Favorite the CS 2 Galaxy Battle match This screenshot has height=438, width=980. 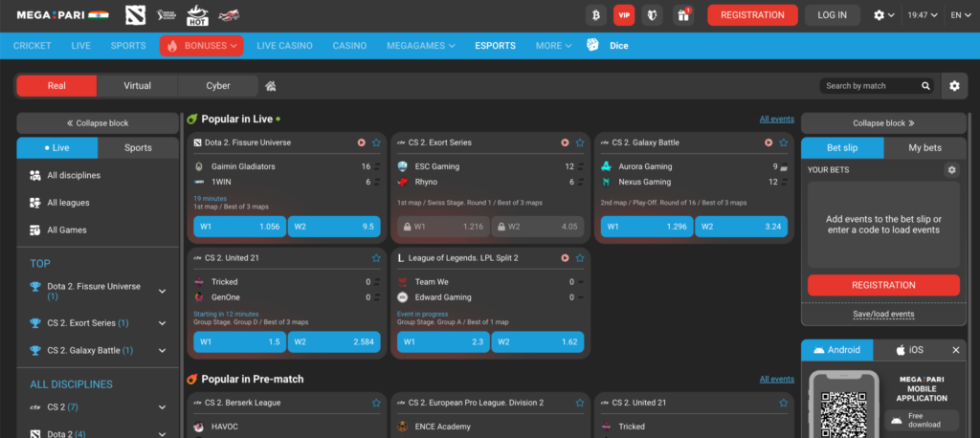[x=784, y=142]
